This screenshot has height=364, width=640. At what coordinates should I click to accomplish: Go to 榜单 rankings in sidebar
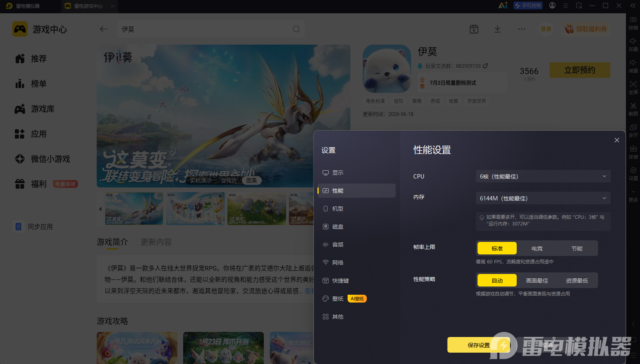tap(31, 84)
